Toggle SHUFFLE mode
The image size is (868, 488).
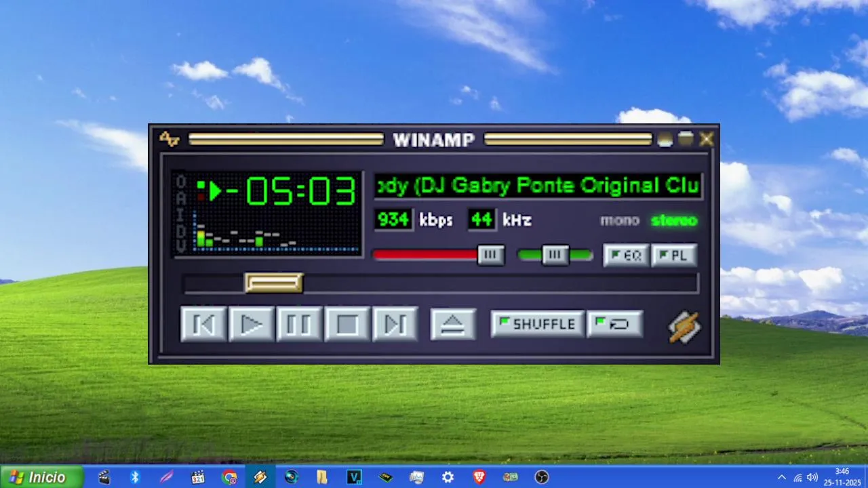point(537,324)
